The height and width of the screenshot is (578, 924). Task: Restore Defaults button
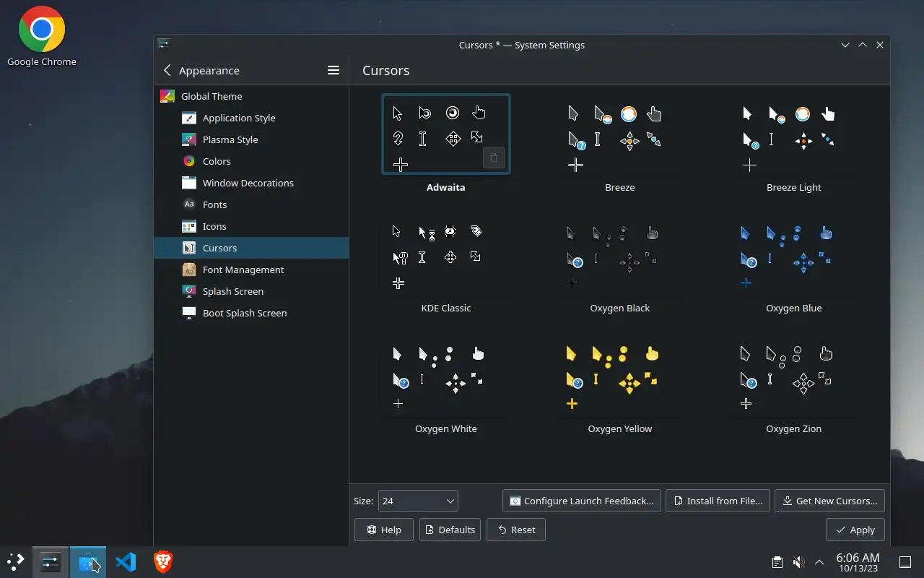tap(450, 530)
